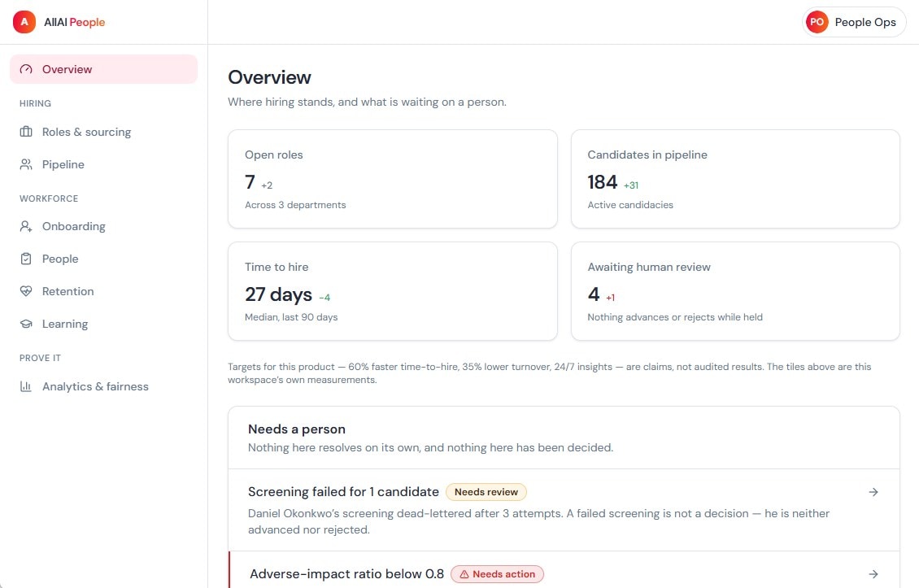The width and height of the screenshot is (919, 588).
Task: Open the Screening failed for 1 candidate item
Action: 564,510
